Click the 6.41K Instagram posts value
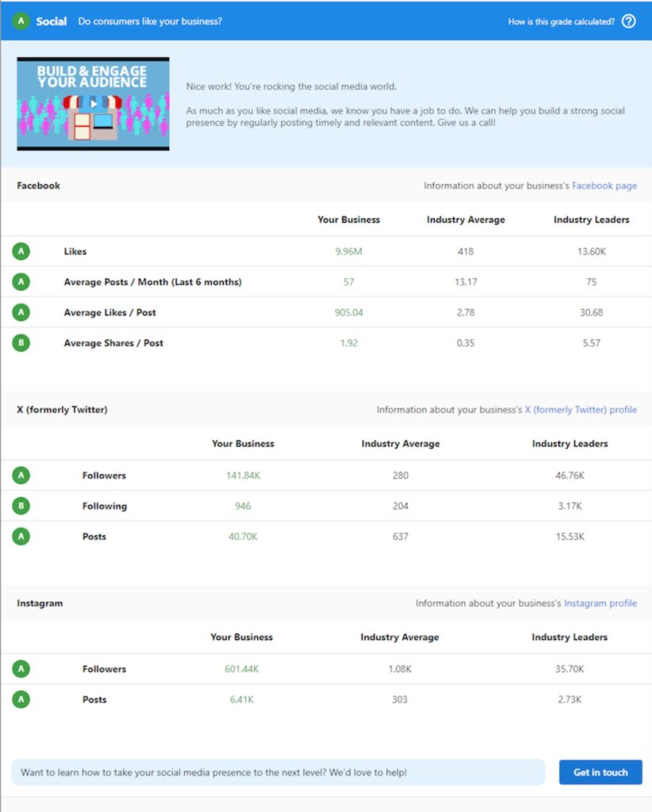 (x=241, y=700)
